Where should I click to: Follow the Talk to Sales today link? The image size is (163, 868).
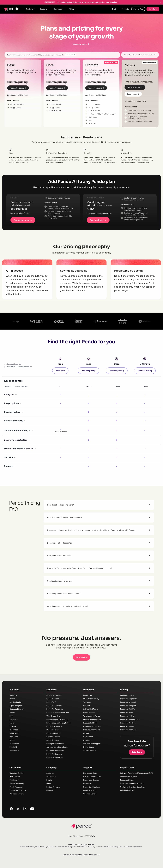(x=101, y=253)
